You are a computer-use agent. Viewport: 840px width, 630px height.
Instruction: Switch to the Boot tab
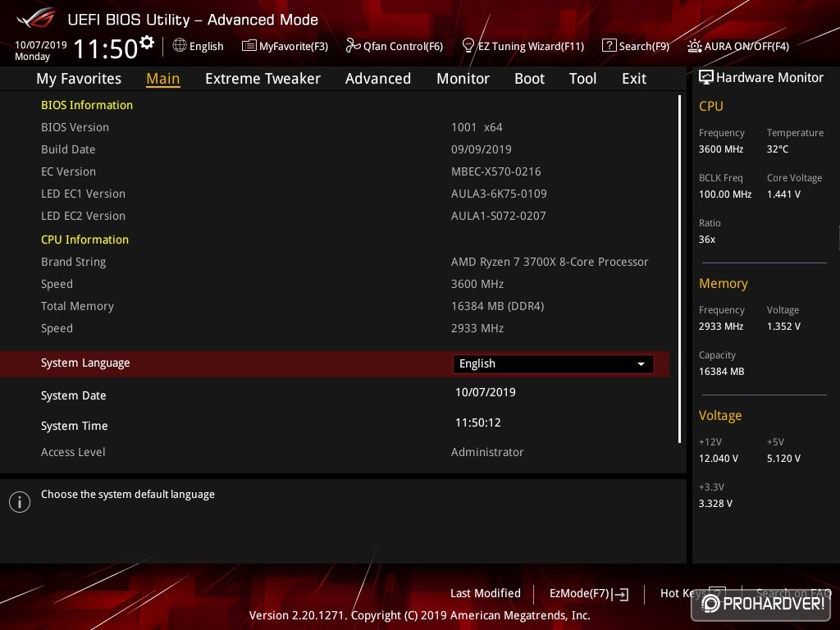529,79
